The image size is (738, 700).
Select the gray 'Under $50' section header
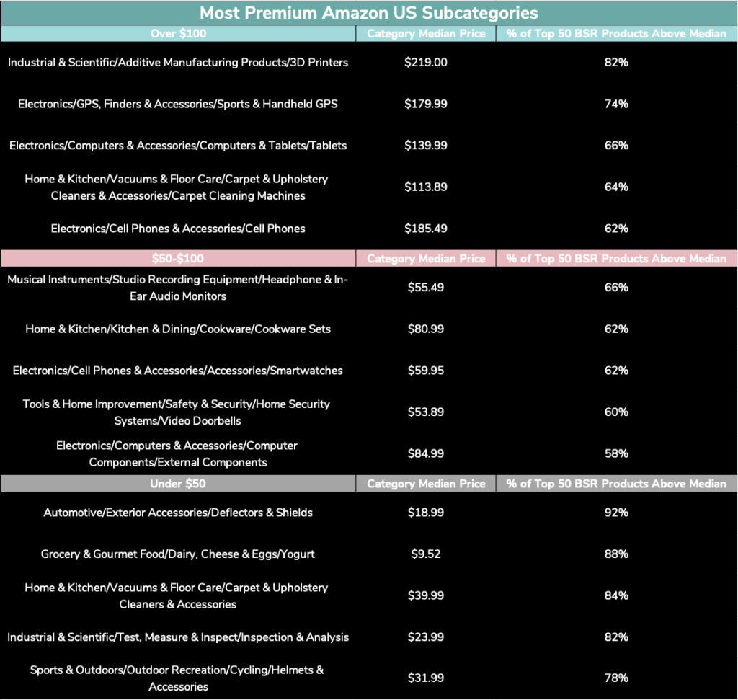tap(177, 484)
